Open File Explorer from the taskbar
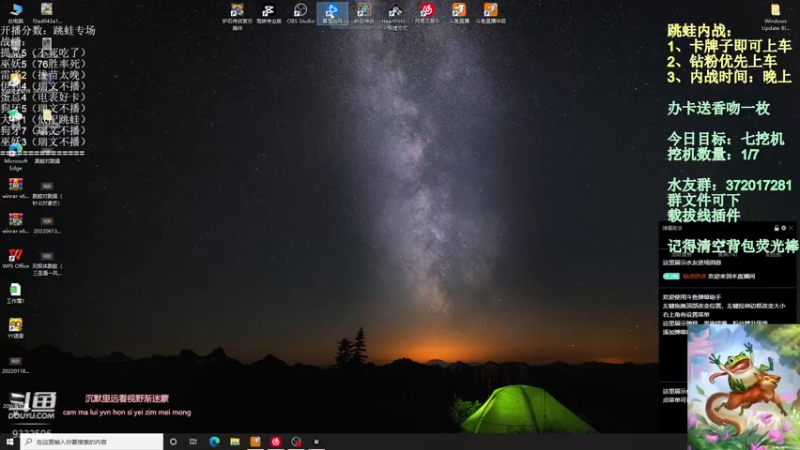 point(235,441)
